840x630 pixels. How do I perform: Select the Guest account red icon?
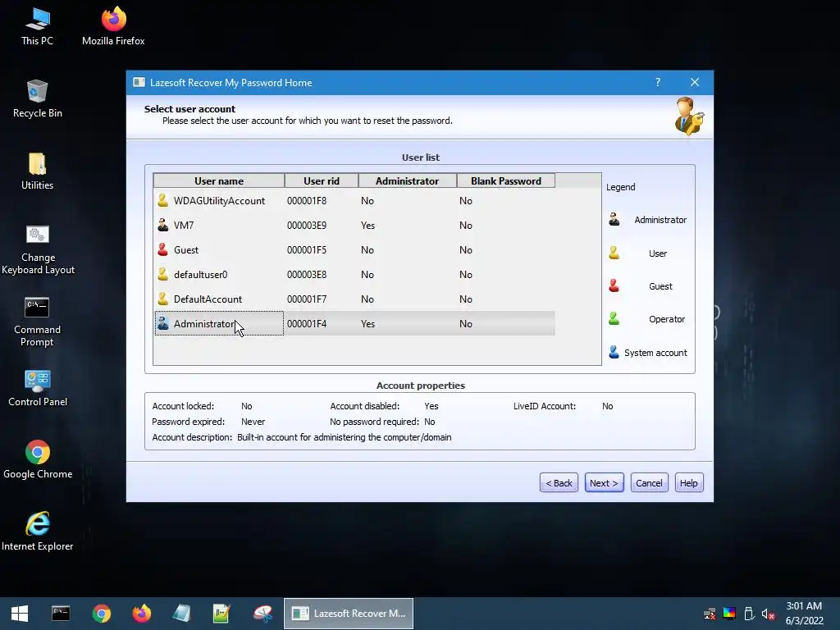click(x=163, y=249)
